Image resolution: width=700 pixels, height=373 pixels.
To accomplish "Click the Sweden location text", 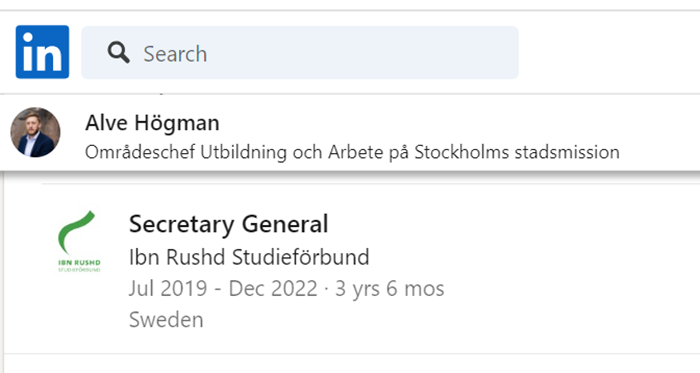I will click(x=166, y=319).
